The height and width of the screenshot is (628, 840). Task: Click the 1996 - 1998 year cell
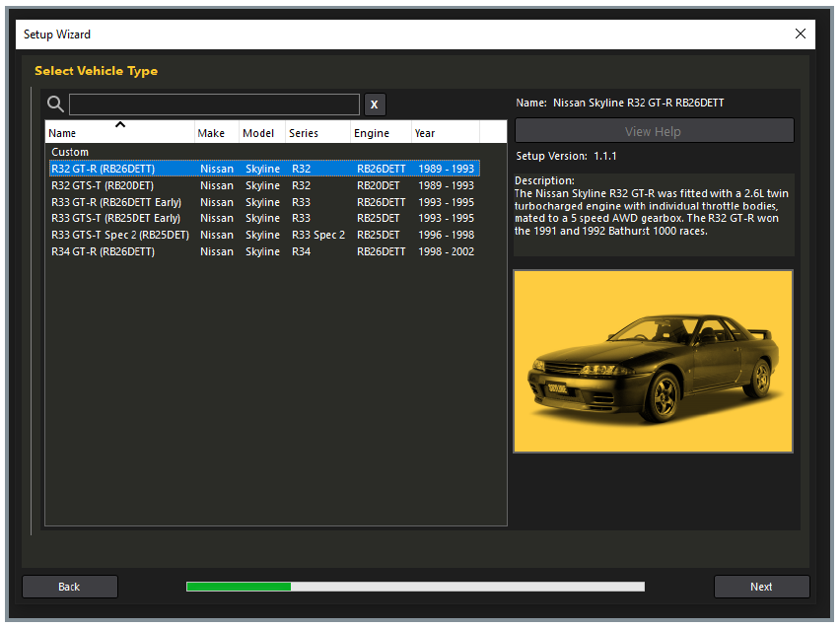[446, 235]
